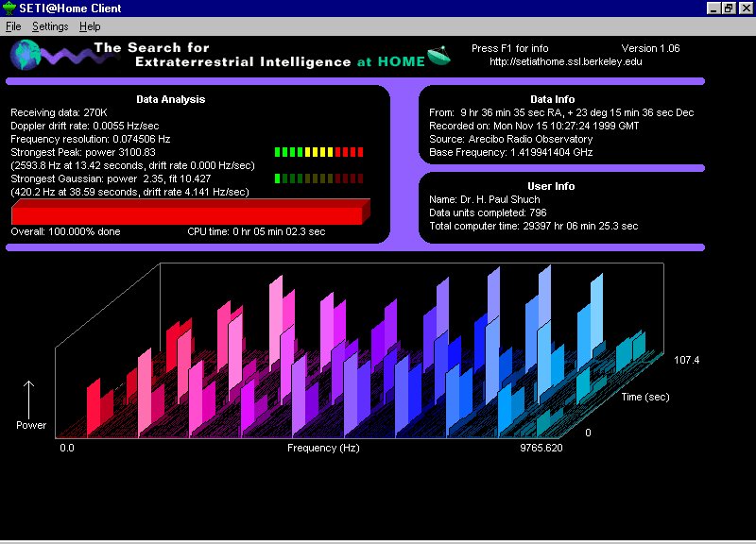
Task: Select the "Data Info" heading
Action: coord(553,99)
